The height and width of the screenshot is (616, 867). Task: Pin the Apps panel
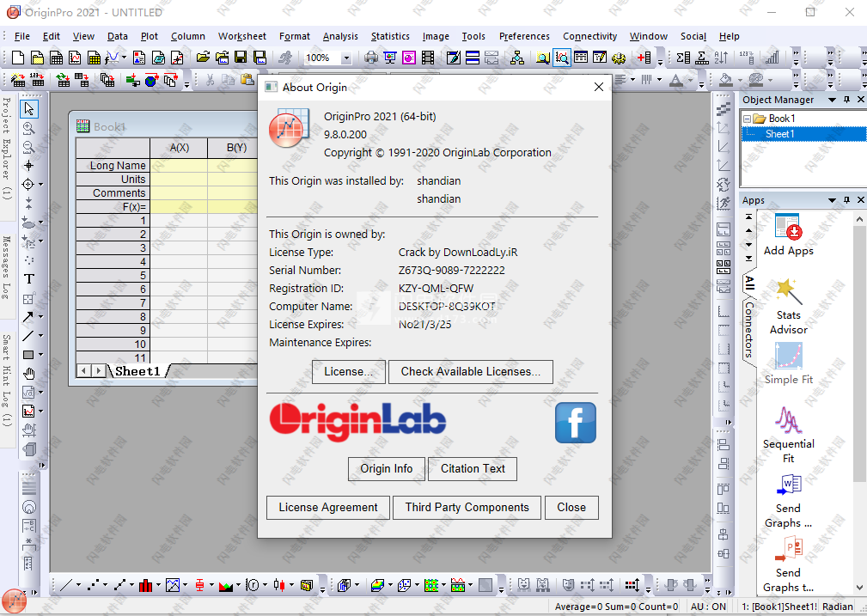(846, 199)
